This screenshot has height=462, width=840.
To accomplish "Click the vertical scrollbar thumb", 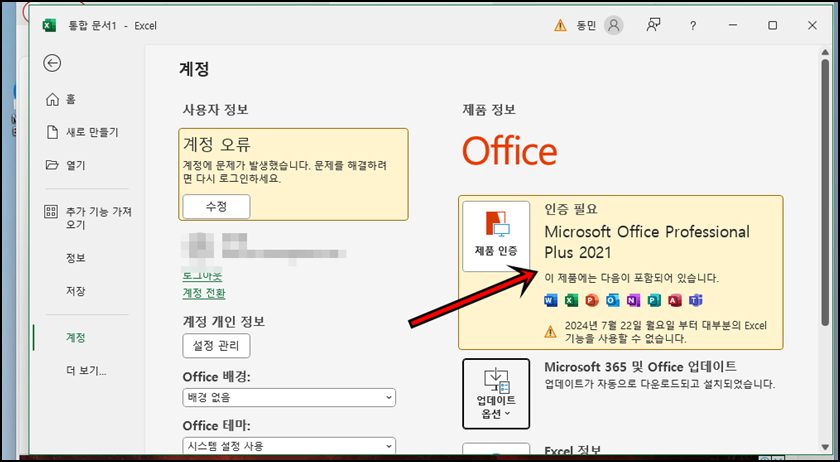I will [x=825, y=192].
